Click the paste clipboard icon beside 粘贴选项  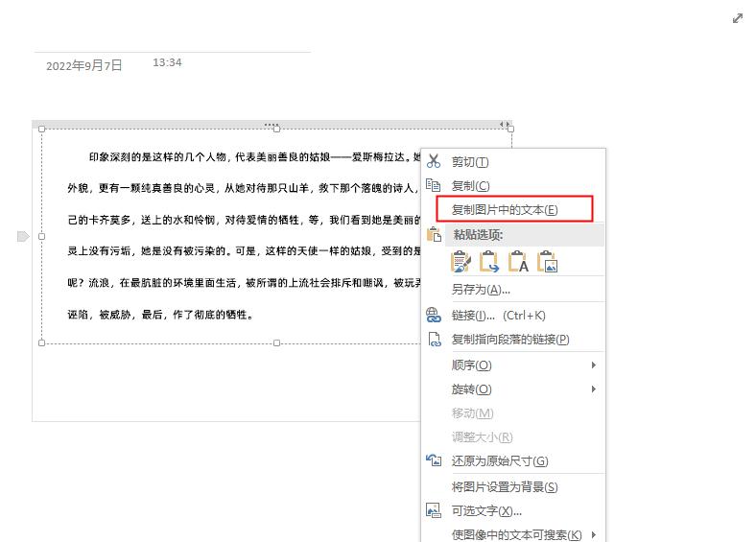[434, 234]
